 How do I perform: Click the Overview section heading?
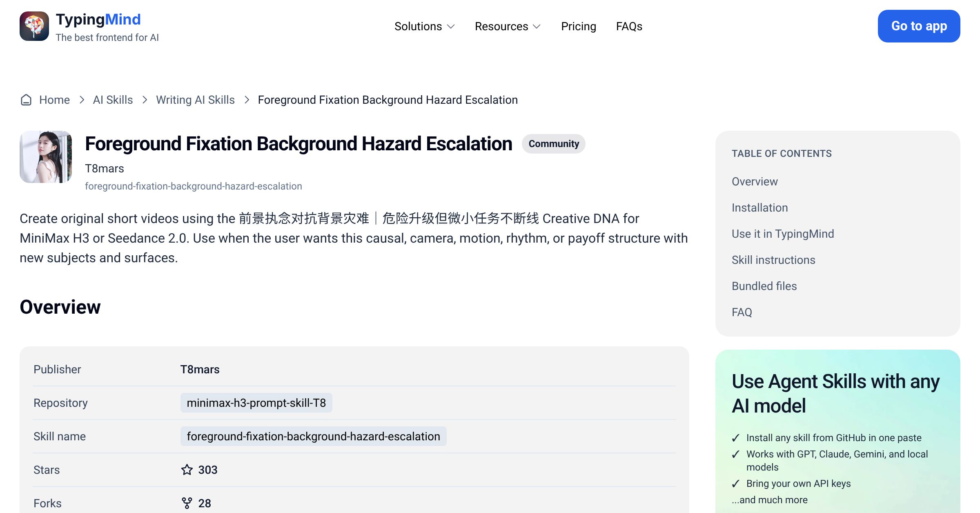(x=60, y=307)
